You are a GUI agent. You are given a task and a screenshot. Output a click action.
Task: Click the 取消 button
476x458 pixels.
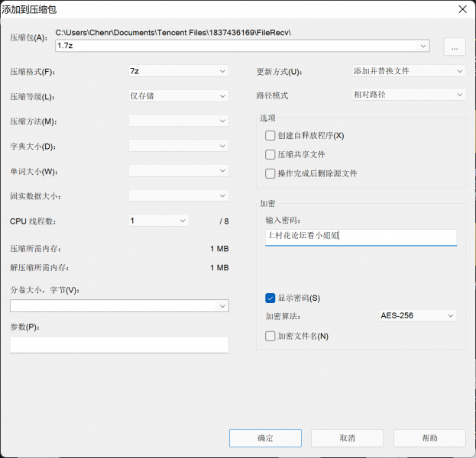click(x=348, y=438)
